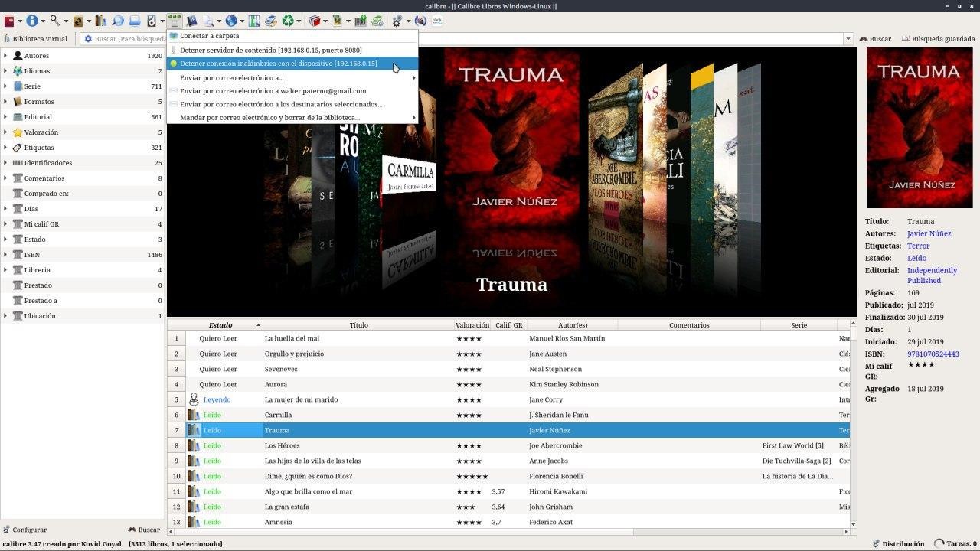Choose 'Enviar por correo electrónico a los destinatarios seleccionados'

point(292,104)
